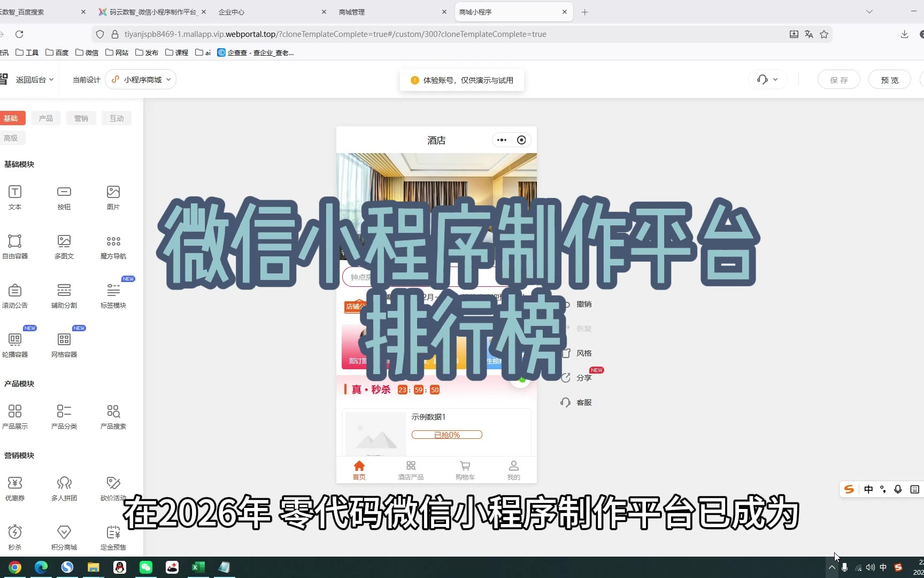Expand the 返回后台 dropdown
The width and height of the screenshot is (924, 578).
coord(34,80)
